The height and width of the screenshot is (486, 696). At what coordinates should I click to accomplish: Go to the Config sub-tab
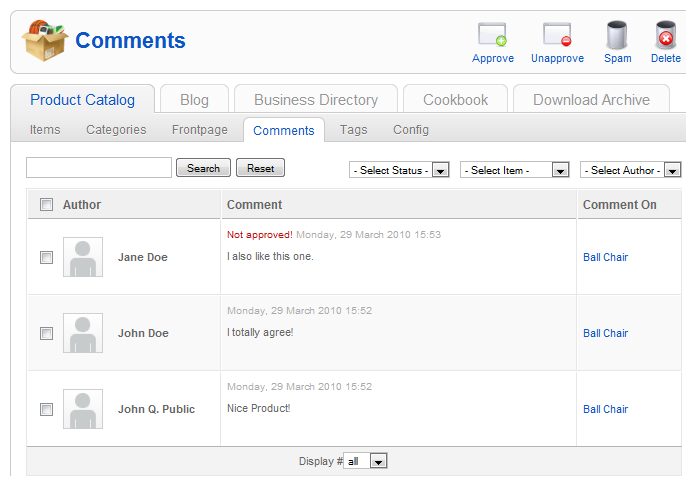pyautogui.click(x=411, y=130)
